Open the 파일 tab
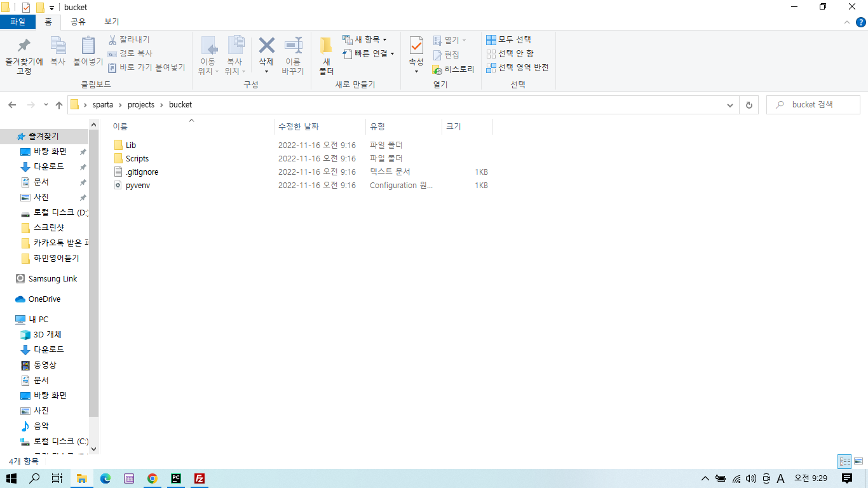This screenshot has height=488, width=868. (18, 22)
